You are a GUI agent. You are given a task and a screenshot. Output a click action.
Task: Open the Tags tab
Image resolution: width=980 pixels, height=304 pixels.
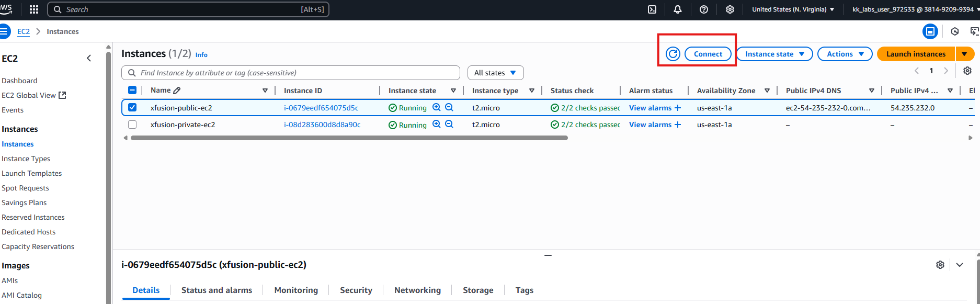click(x=525, y=290)
